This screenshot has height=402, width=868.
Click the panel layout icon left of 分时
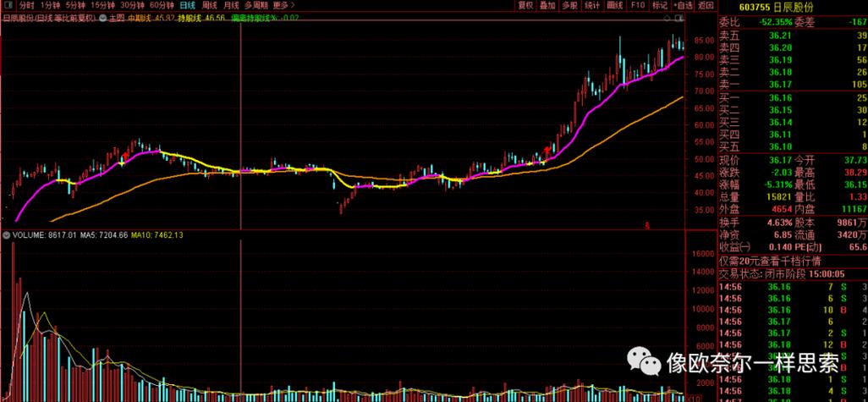coord(8,5)
